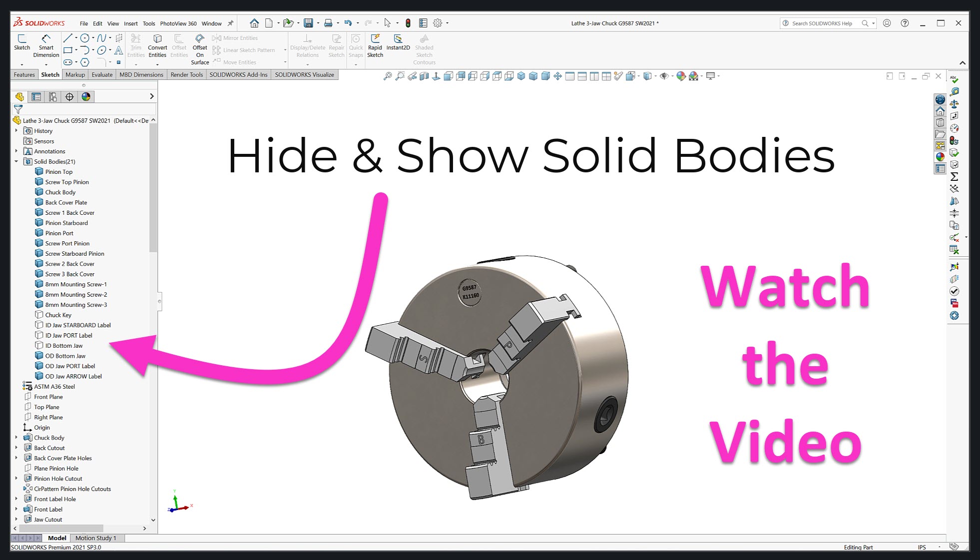Click Display/Delete Relations button

click(x=308, y=46)
